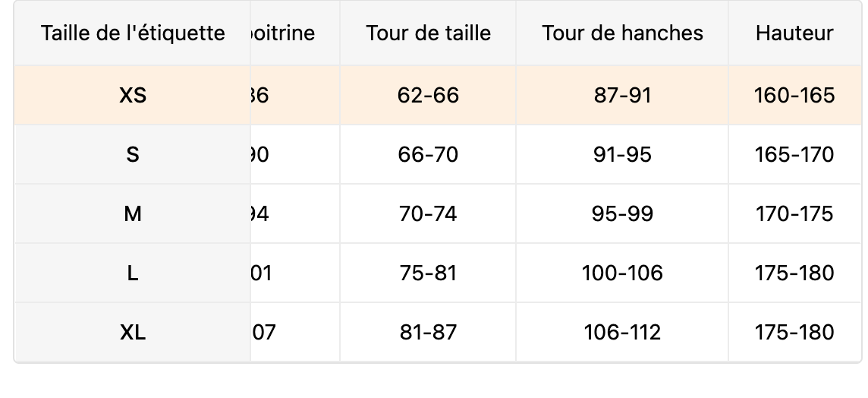Screen dimensions: 868x398
Task: Select the "Hauteur" column header
Action: [794, 33]
